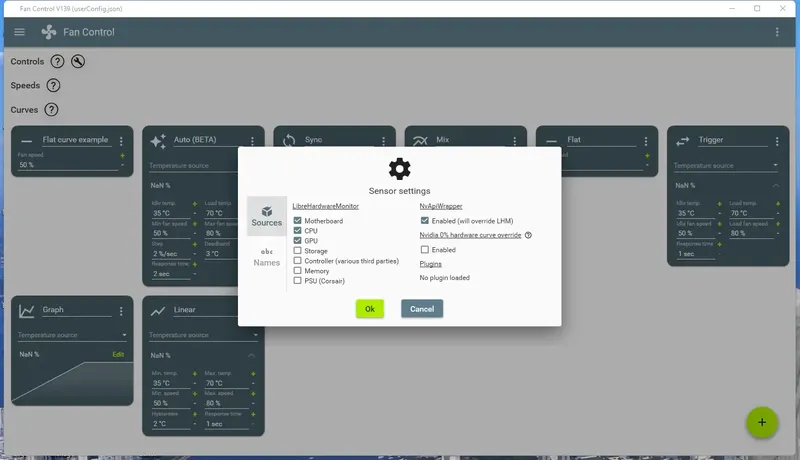Collapse the Trigger card NaN % section
Viewport: 800px width, 460px height.
coord(776,186)
